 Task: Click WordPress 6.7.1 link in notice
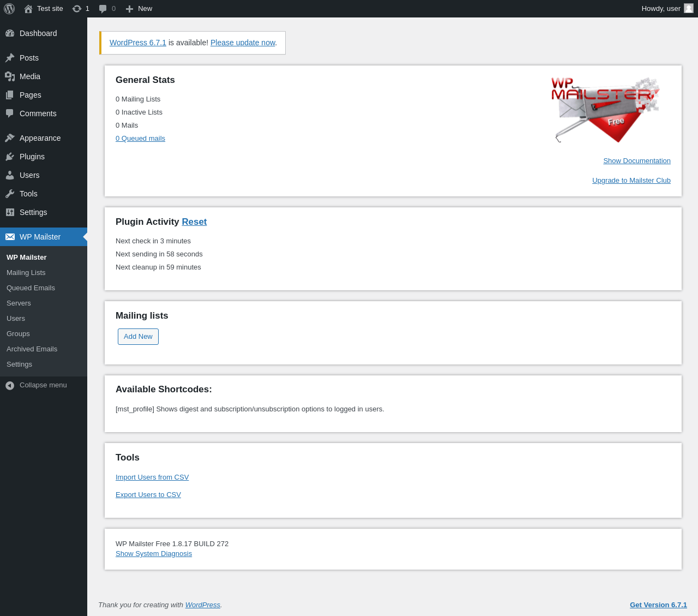coord(138,43)
